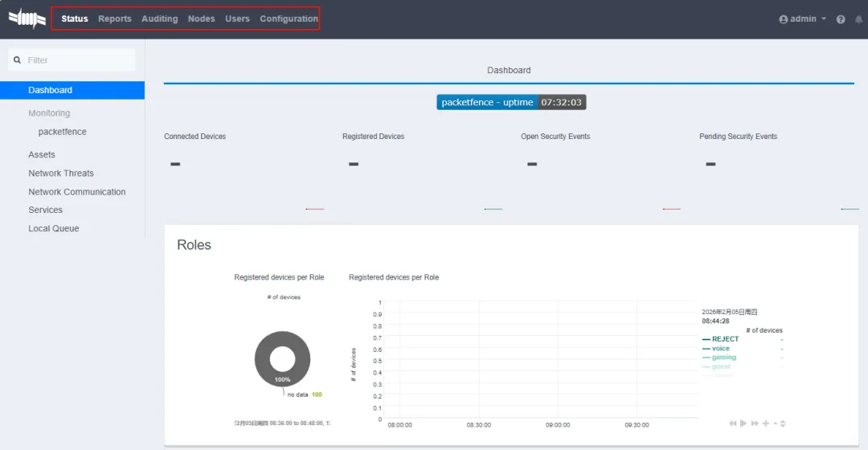Viewport: 868px width, 450px height.
Task: Zoom in the Roles chart with plus icon
Action: [x=766, y=423]
